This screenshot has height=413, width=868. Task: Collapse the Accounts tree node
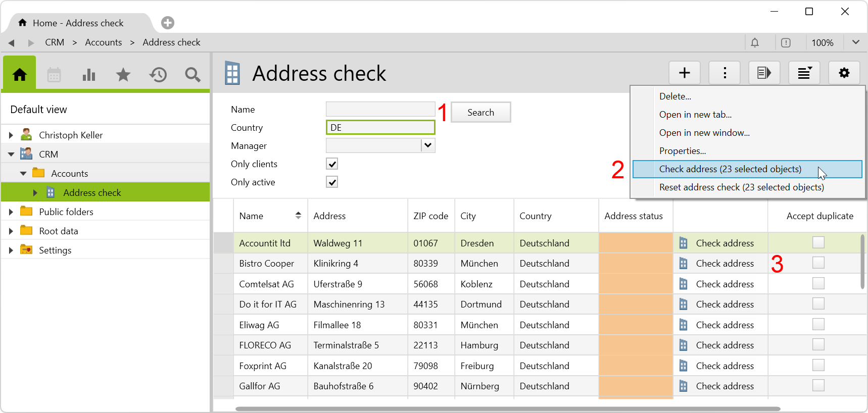click(x=23, y=174)
